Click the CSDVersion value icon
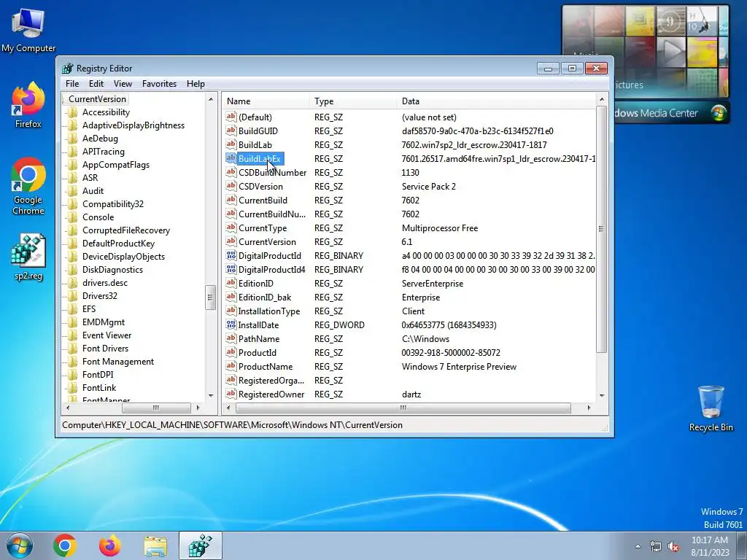Screen dimensions: 747x560 click(231, 186)
